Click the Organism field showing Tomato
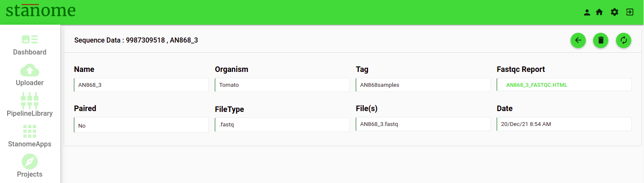Viewport: 644px width, 183px height. tap(282, 85)
